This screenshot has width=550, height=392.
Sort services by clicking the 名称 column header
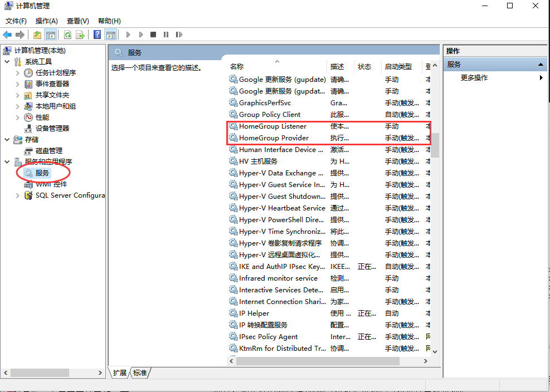click(236, 66)
